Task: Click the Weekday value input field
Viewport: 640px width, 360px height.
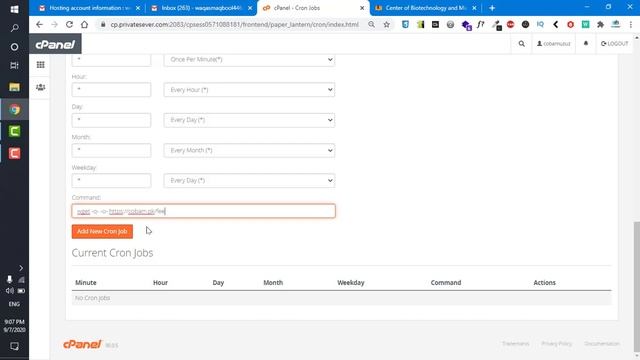Action: tap(111, 180)
